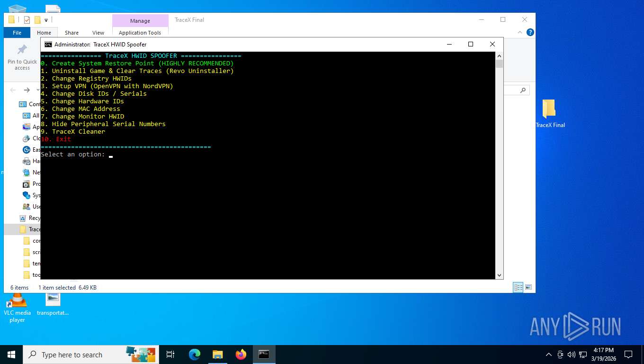Launch Microsoft Edge from the taskbar

pyautogui.click(x=194, y=355)
